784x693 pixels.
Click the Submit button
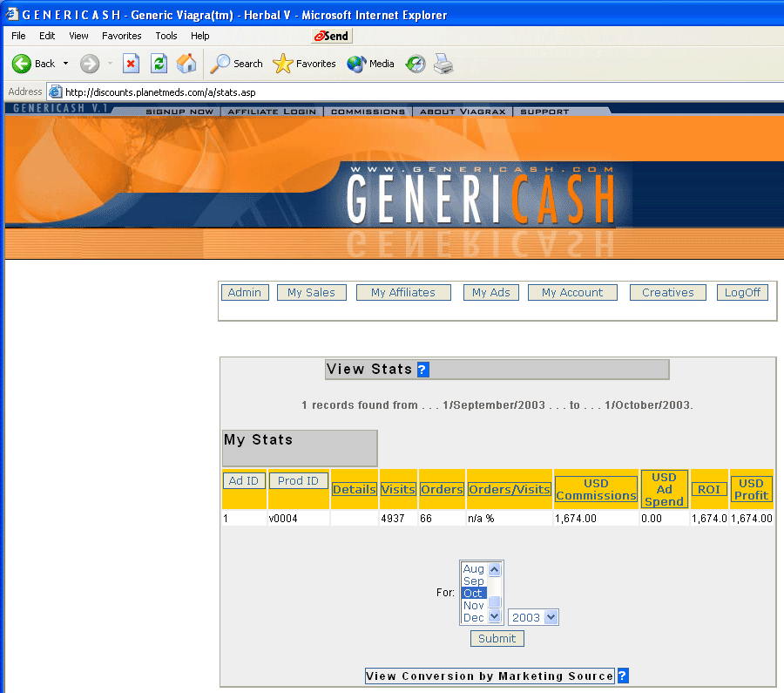point(497,638)
